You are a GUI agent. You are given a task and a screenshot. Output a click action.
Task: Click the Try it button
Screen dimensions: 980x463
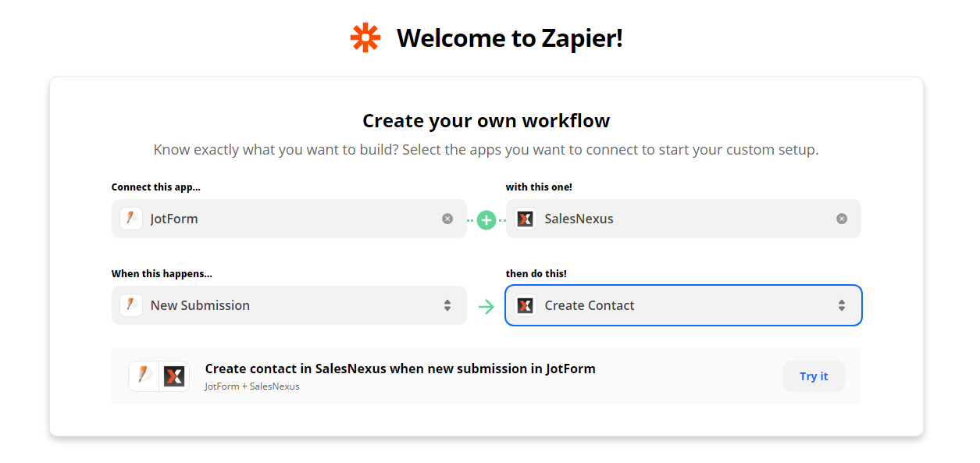pyautogui.click(x=814, y=376)
